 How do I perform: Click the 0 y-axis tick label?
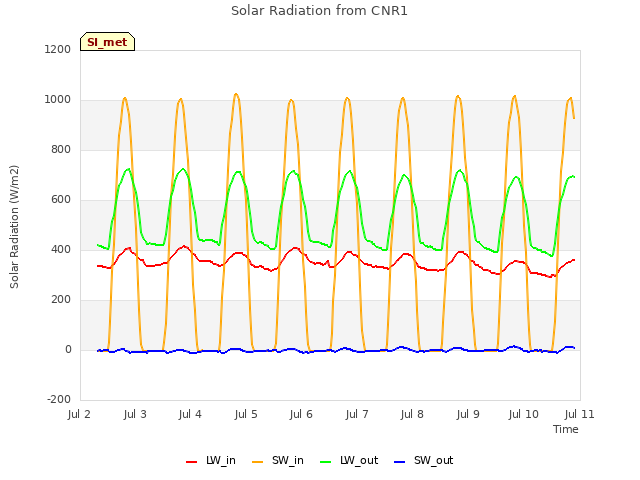pyautogui.click(x=69, y=349)
